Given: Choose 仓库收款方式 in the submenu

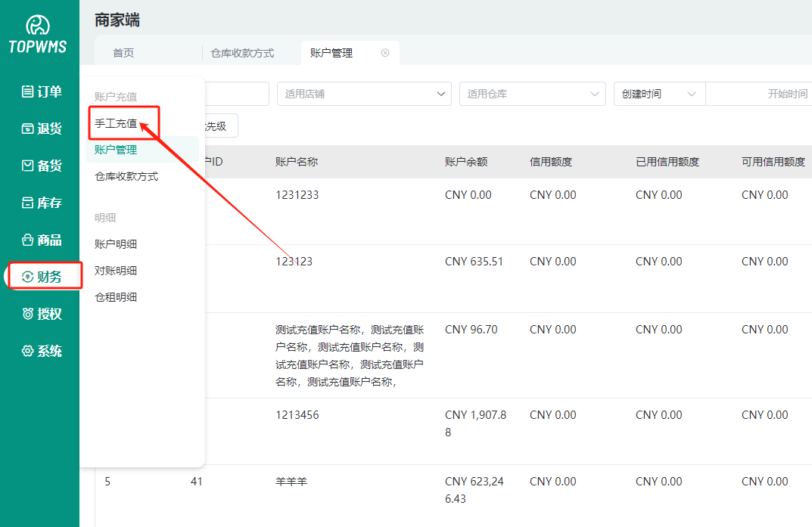Looking at the screenshot, I should click(126, 176).
